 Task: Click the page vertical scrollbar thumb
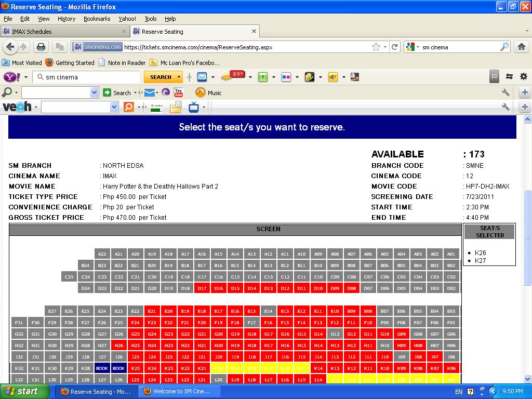click(x=527, y=237)
